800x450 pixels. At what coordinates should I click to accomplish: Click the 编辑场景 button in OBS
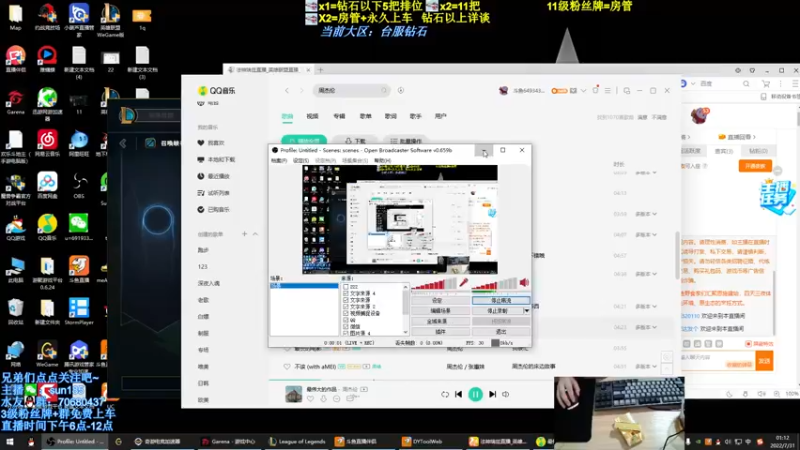(x=440, y=311)
